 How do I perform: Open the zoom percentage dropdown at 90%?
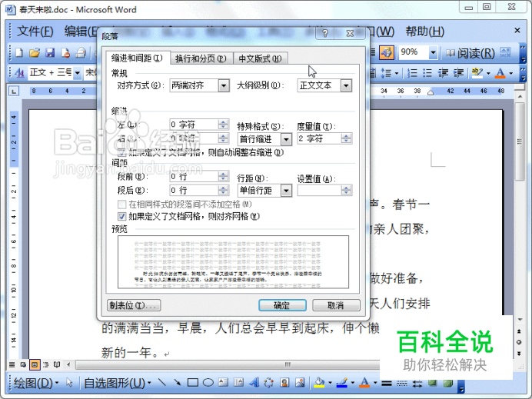(433, 52)
